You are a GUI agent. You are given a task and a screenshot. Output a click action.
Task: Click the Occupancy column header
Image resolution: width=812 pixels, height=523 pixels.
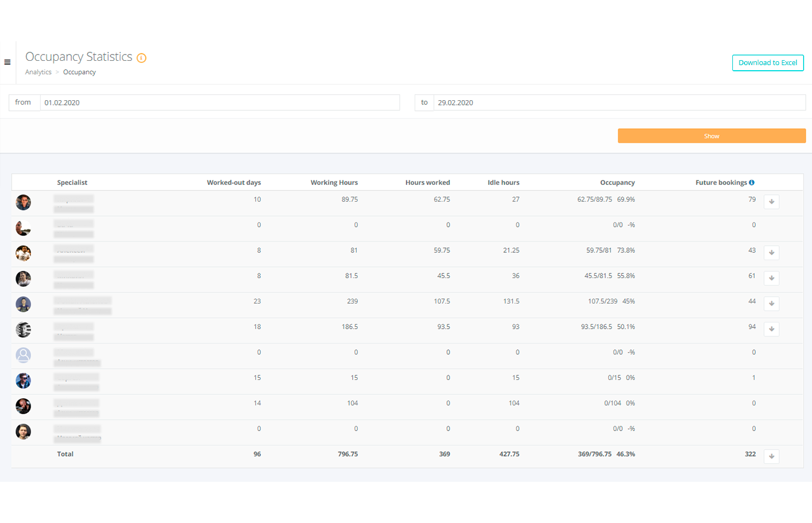(617, 183)
